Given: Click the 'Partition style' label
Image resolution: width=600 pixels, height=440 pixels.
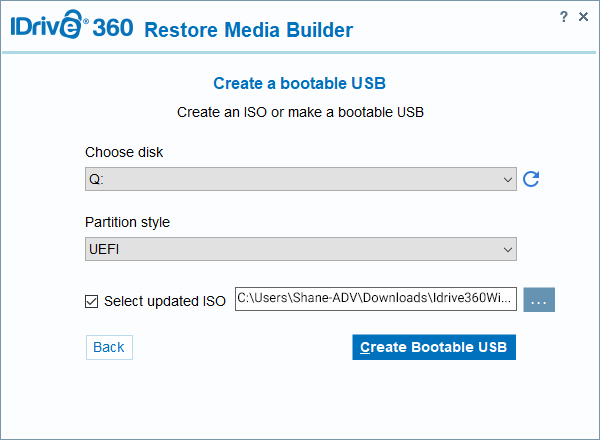Looking at the screenshot, I should click(128, 222).
